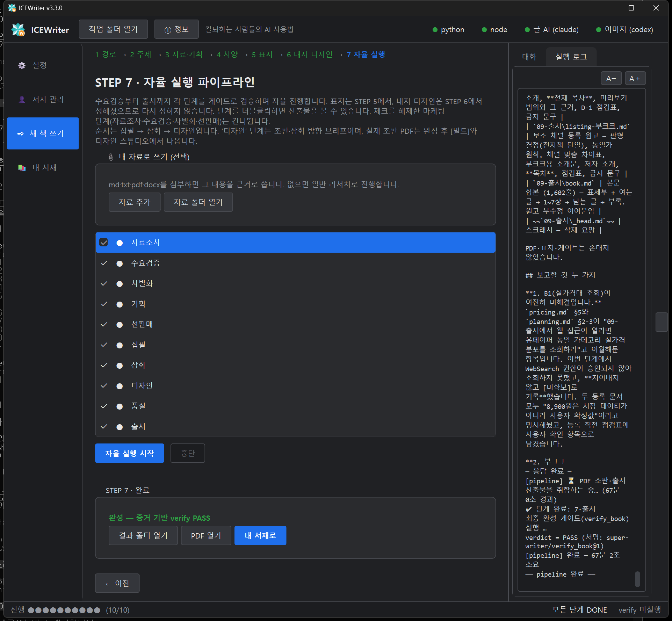Click the execution log scrollbar thumb

pos(637,579)
